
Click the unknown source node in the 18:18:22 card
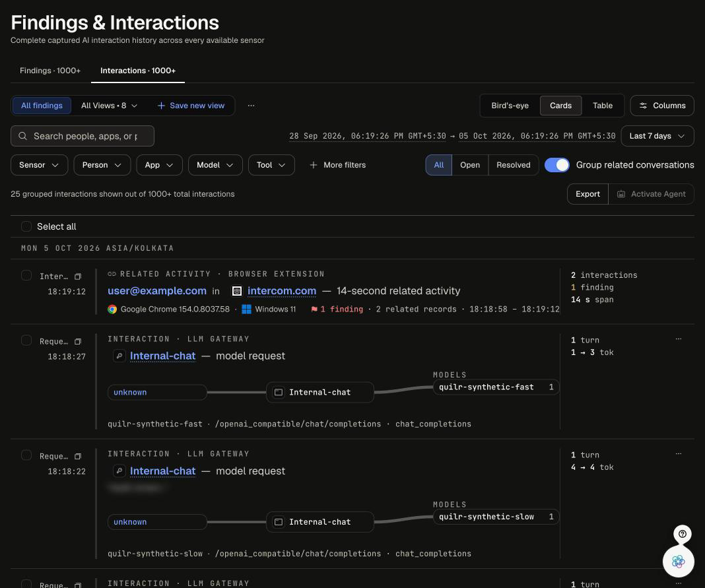pyautogui.click(x=157, y=522)
